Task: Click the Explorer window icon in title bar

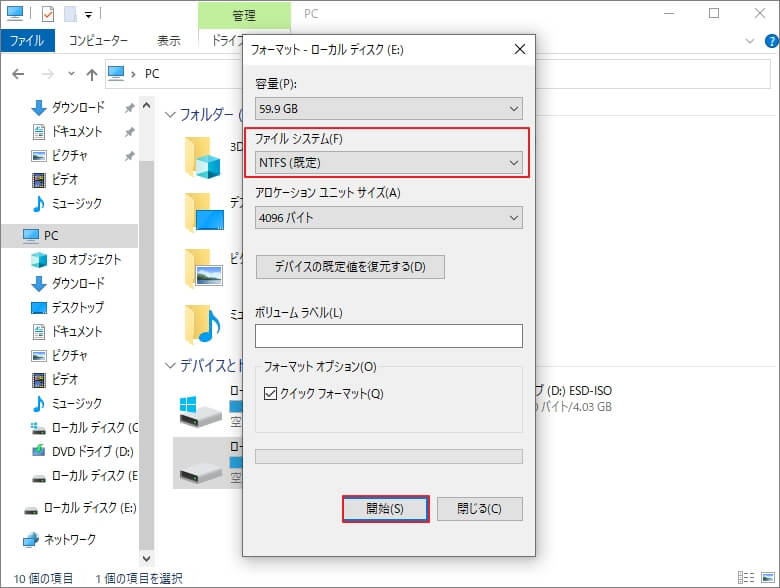Action: pyautogui.click(x=14, y=13)
